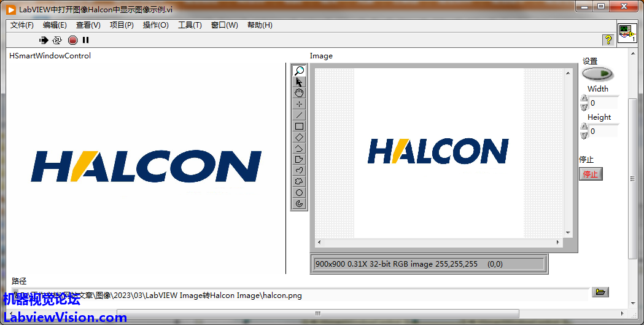Select the Rectangle ROI tool

click(x=300, y=126)
